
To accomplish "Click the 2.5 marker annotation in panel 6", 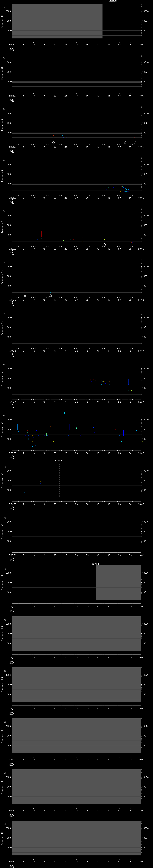I will (51, 296).
